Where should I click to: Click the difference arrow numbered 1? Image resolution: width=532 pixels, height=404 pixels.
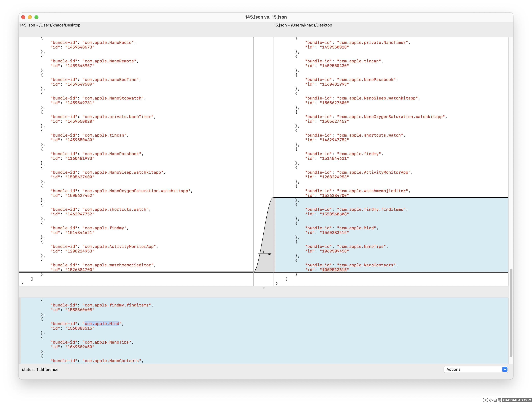coord(265,253)
